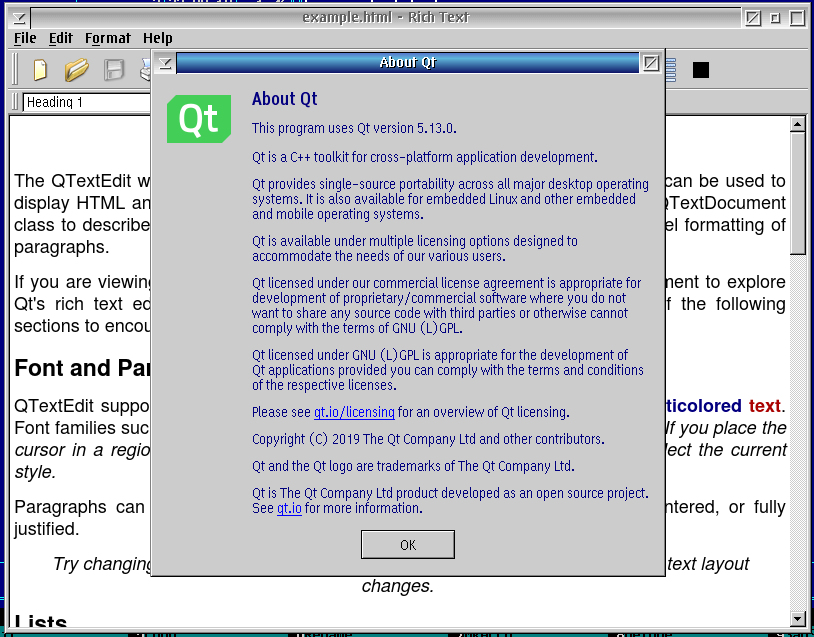Click the red word 'text' in the editor
The width and height of the screenshot is (814, 637).
[764, 406]
